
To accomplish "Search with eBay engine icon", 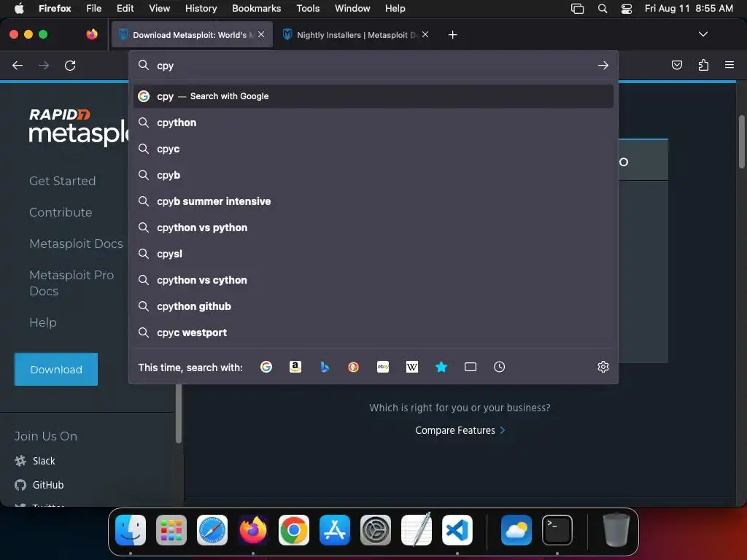I will click(383, 367).
